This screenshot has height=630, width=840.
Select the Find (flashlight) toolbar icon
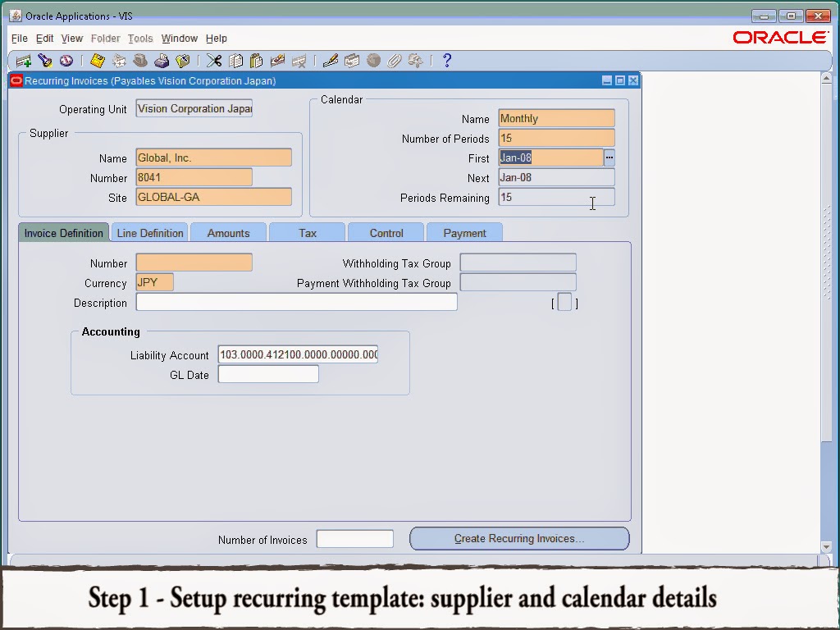(x=43, y=60)
